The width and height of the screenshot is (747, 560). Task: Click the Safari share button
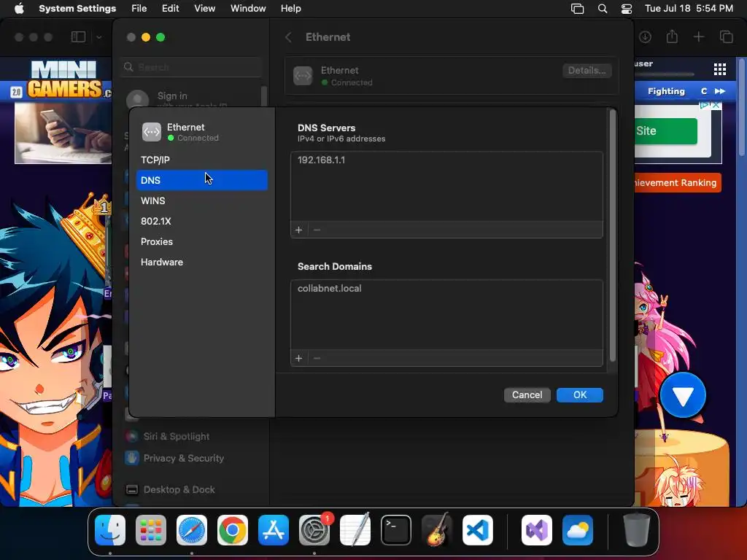(672, 36)
